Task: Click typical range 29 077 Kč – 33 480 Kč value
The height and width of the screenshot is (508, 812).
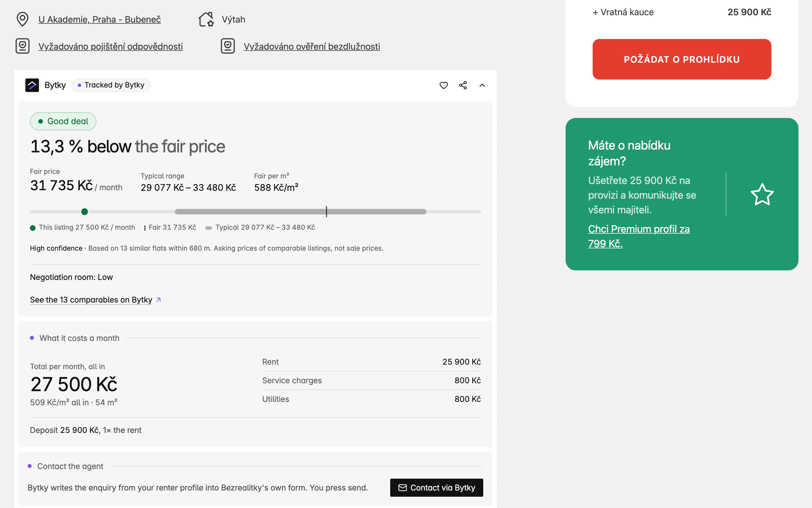Action: pos(188,187)
